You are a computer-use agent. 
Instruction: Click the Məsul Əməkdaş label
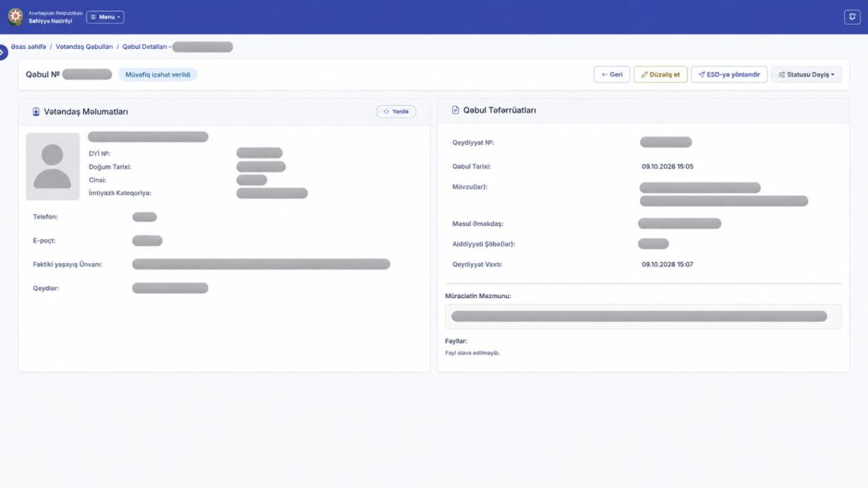coord(477,224)
